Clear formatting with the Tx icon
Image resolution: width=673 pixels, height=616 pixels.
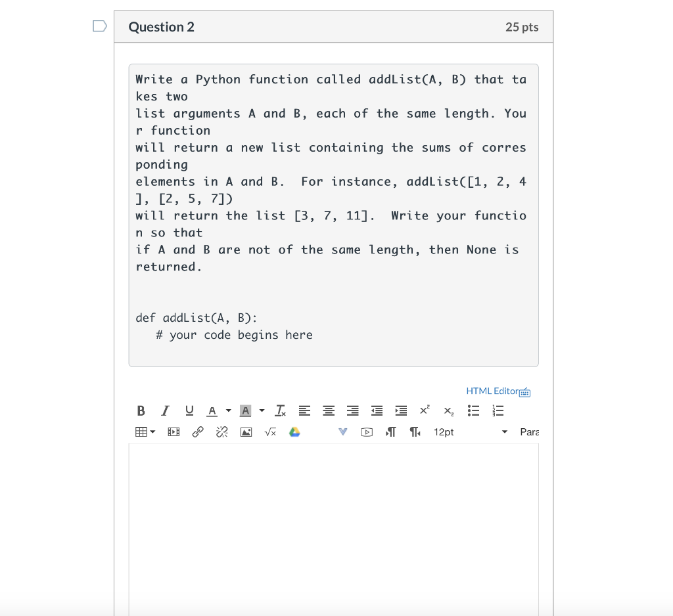pos(280,410)
